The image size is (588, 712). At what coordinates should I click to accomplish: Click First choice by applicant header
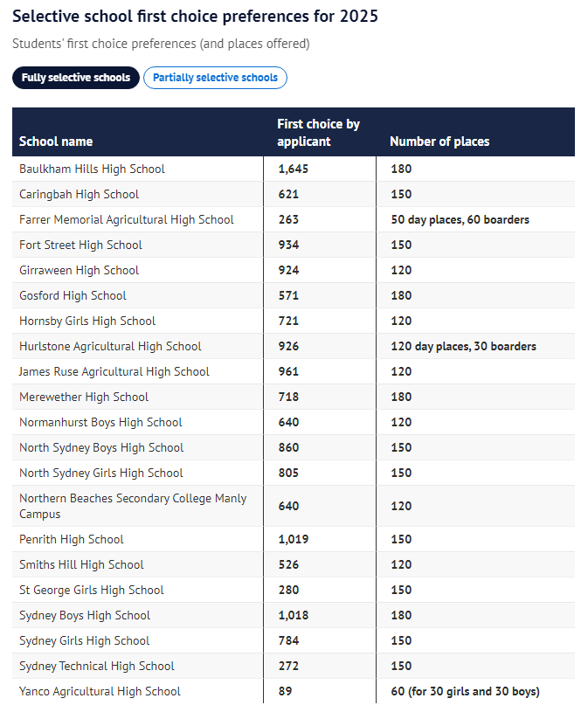pyautogui.click(x=318, y=133)
